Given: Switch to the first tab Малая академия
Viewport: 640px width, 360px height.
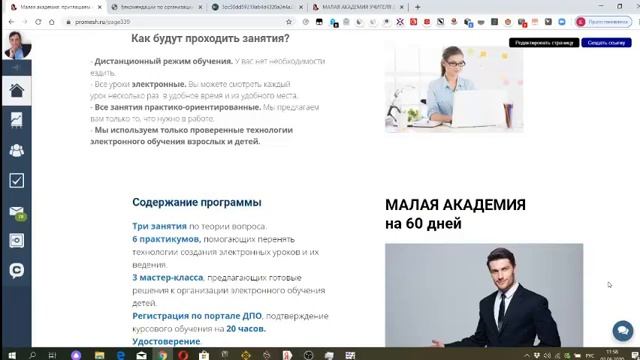Looking at the screenshot, I should coord(55,7).
